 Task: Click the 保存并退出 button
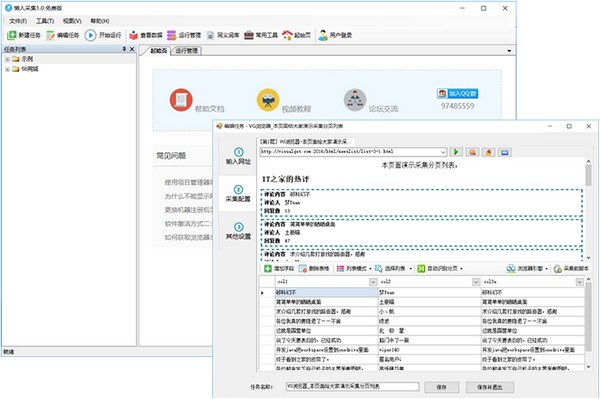(489, 387)
